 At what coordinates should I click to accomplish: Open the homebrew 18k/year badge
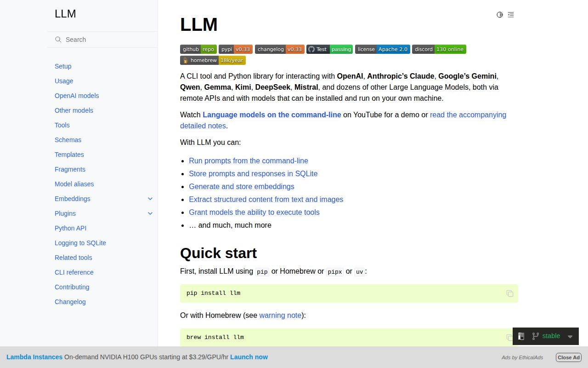(x=213, y=60)
